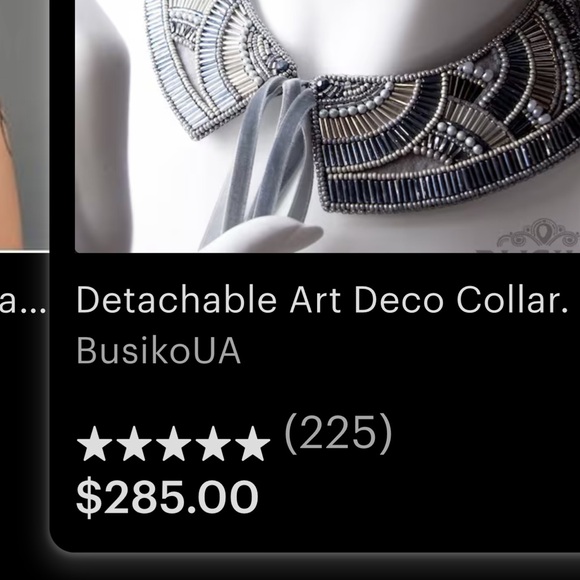Click the first star in the rating
Screen dimensions: 580x580
(x=94, y=444)
